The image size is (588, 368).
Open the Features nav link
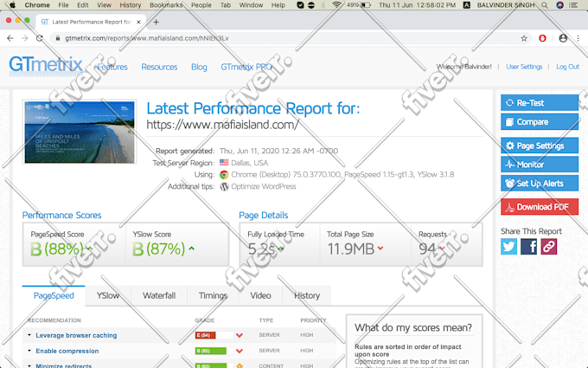click(x=112, y=67)
